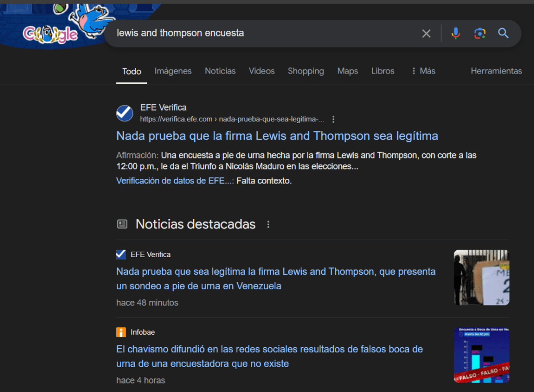Image resolution: width=534 pixels, height=392 pixels.
Task: Open the Infobae FALSO chart thumbnail
Action: pyautogui.click(x=481, y=355)
